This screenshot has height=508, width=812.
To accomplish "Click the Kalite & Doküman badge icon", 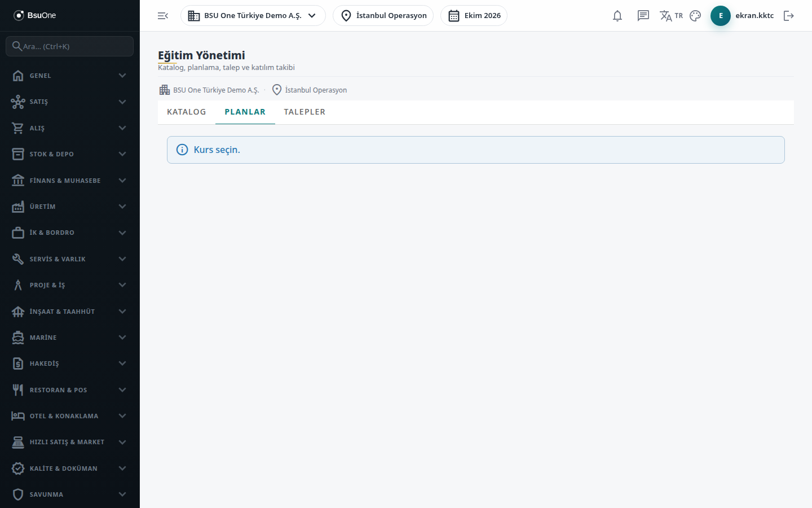I will 18,468.
